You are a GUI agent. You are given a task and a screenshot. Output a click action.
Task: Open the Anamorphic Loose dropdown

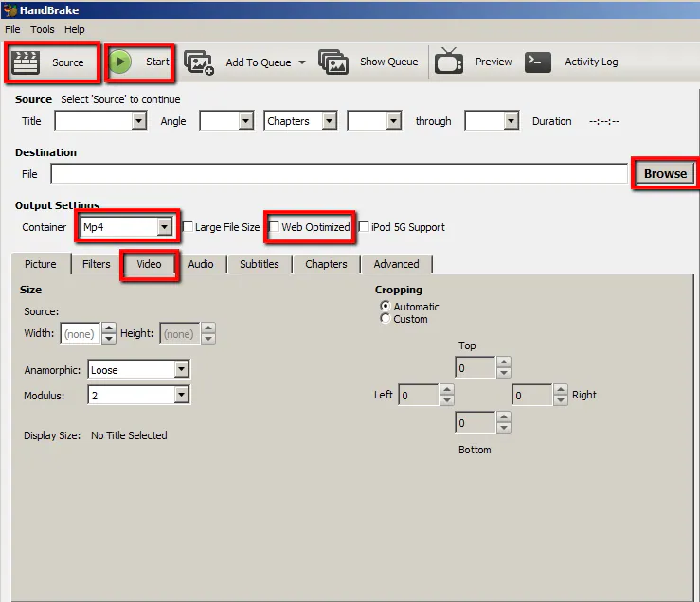[x=181, y=369]
